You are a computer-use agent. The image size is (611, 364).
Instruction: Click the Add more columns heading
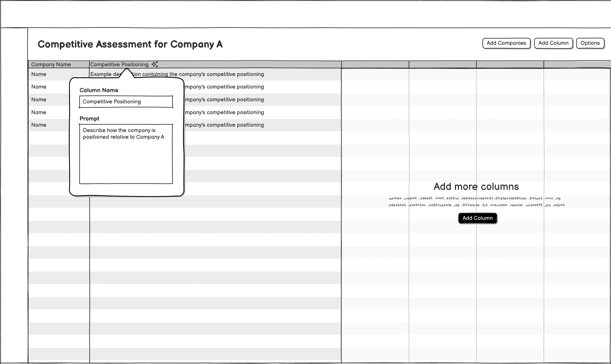pyautogui.click(x=476, y=187)
